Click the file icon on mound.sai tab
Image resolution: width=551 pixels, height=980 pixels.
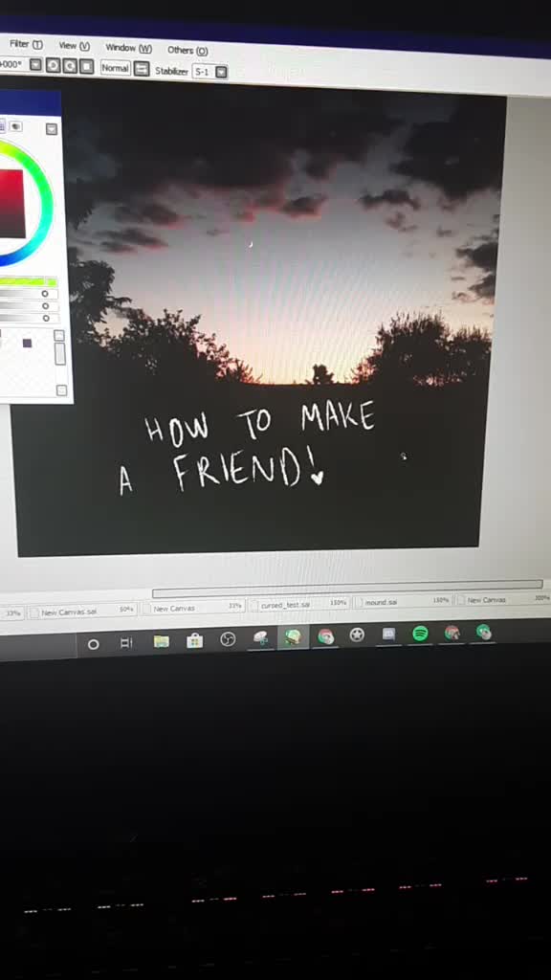(x=359, y=603)
